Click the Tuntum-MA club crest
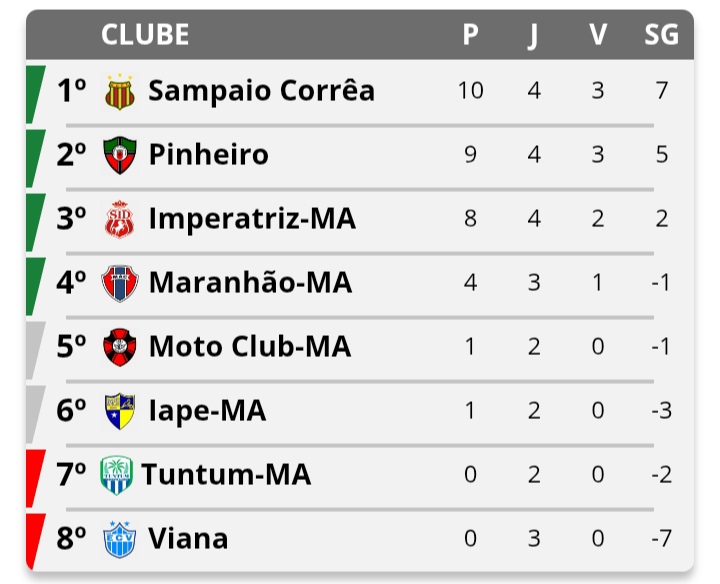The height and width of the screenshot is (584, 720). 116,475
